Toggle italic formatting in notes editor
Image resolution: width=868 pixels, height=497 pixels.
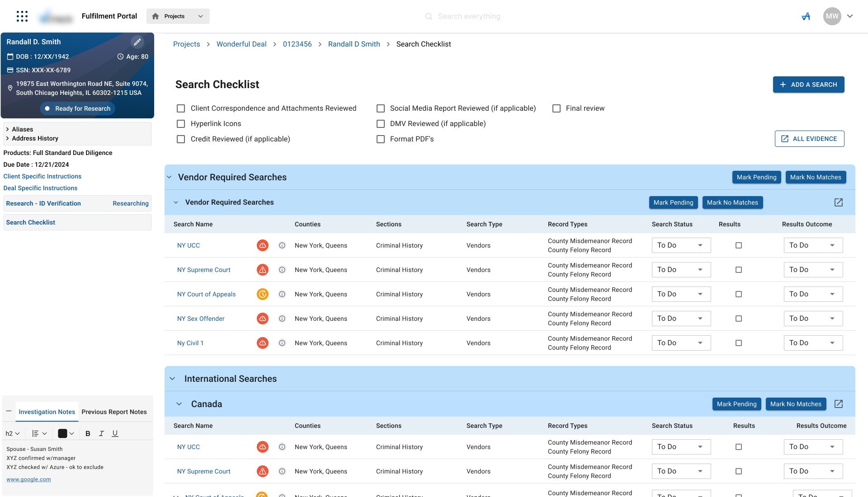[101, 433]
